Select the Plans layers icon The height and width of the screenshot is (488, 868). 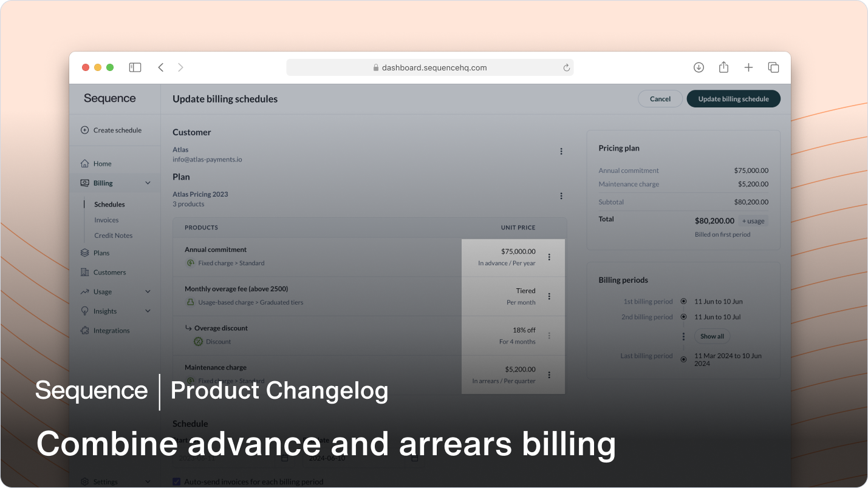pyautogui.click(x=85, y=252)
